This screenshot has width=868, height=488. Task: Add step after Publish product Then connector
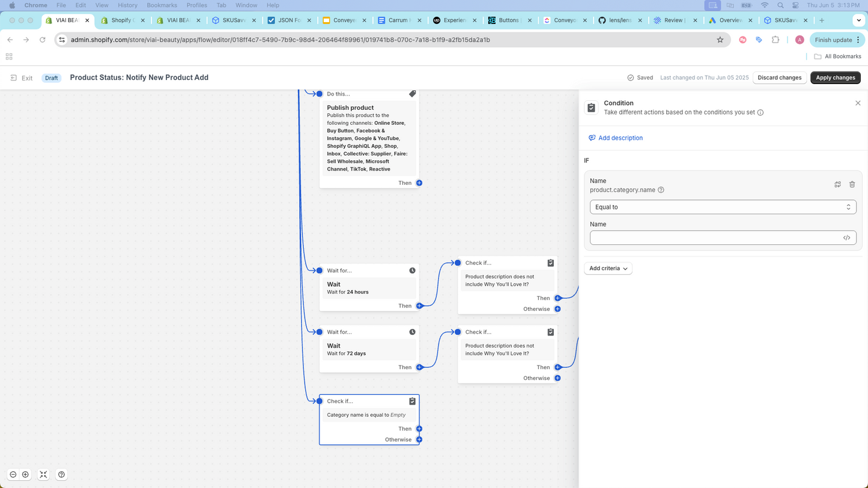click(x=419, y=183)
